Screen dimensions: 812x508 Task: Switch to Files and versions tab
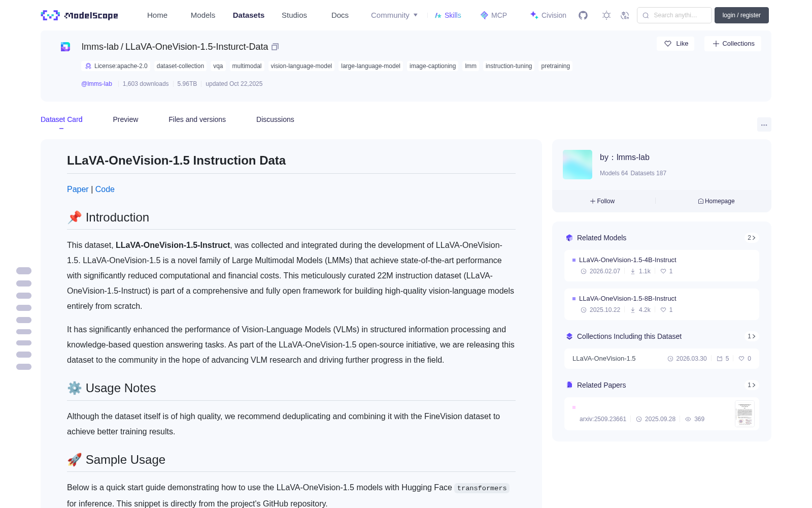pos(197,119)
